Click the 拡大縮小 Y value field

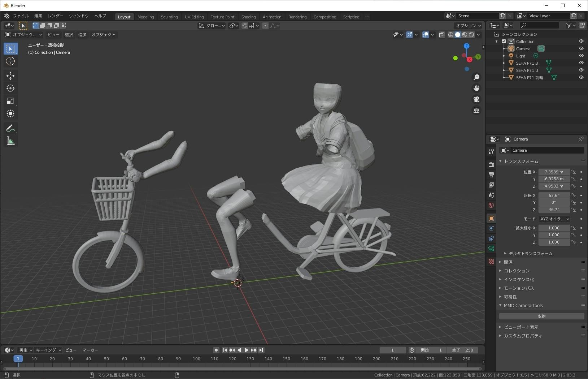[x=554, y=235]
